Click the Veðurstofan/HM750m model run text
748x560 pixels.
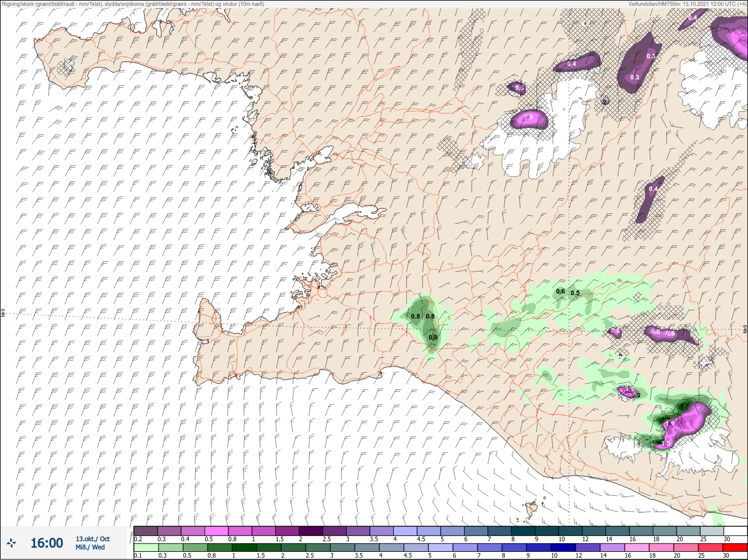(x=687, y=4)
